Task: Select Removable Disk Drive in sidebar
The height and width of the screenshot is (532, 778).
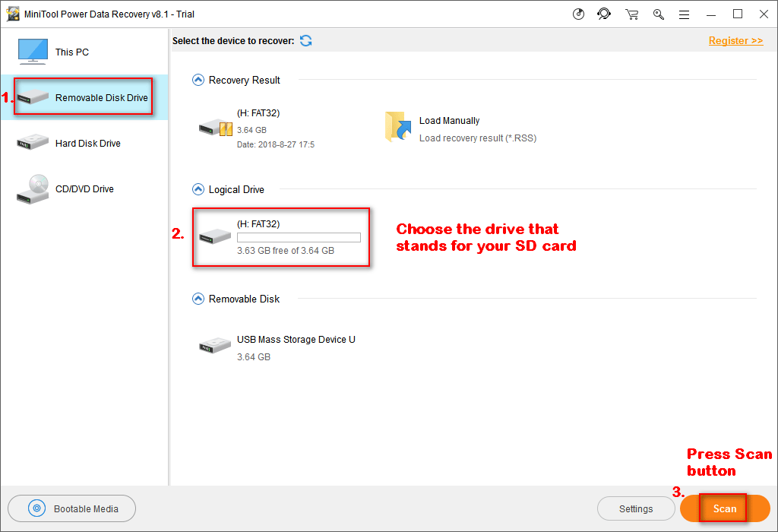Action: (84, 97)
